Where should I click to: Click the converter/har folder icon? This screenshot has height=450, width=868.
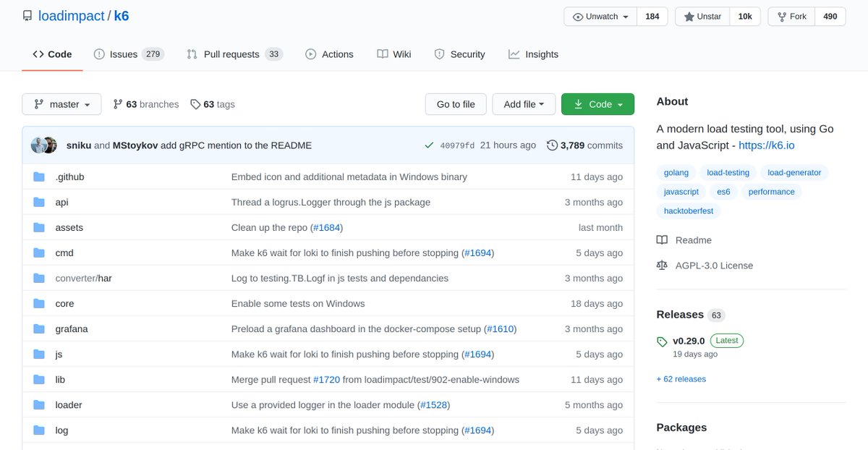(39, 278)
